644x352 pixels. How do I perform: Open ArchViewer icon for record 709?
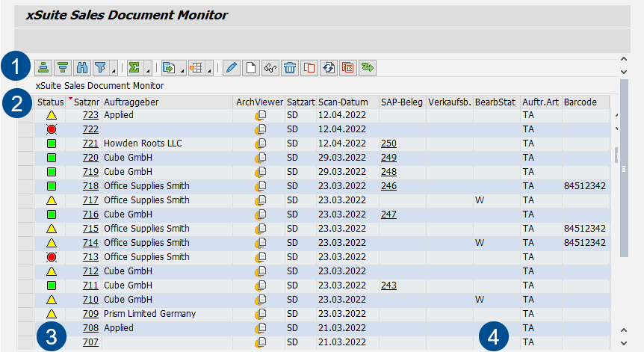tap(261, 314)
